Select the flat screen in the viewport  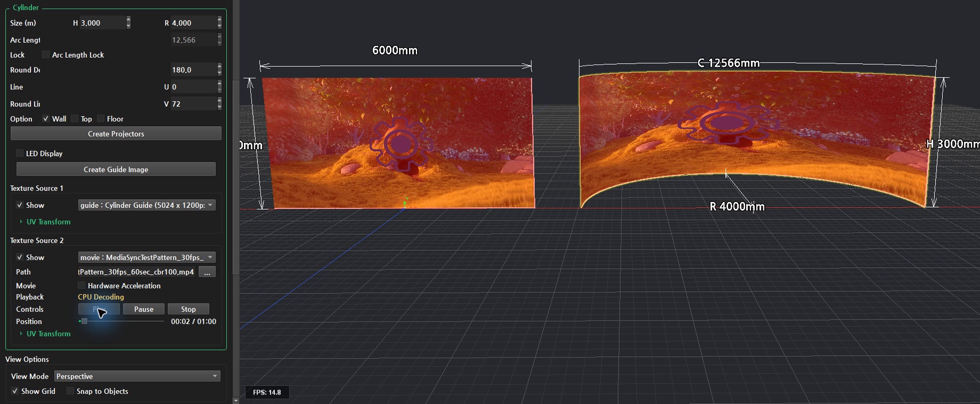tap(399, 143)
